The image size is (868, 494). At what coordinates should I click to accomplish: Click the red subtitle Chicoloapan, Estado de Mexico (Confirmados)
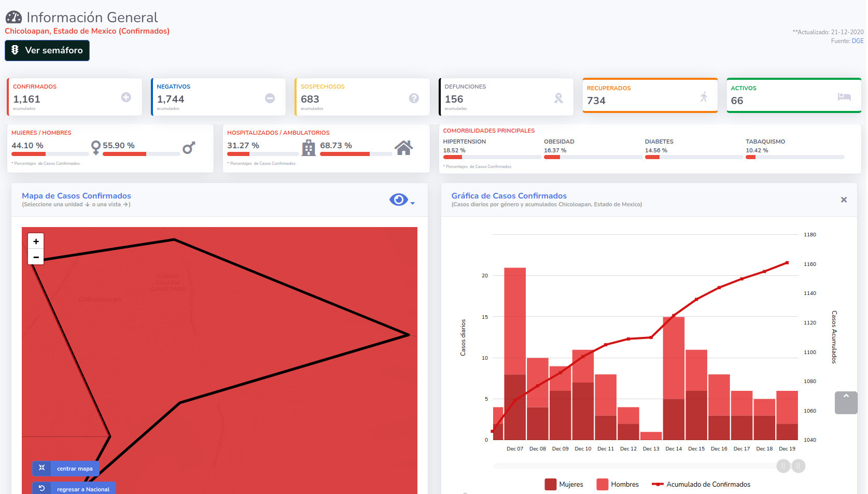87,31
